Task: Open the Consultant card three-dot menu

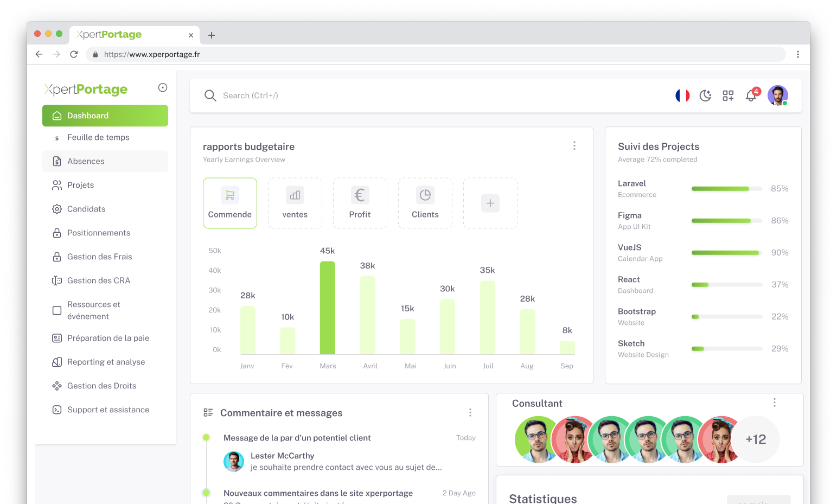Action: [775, 403]
